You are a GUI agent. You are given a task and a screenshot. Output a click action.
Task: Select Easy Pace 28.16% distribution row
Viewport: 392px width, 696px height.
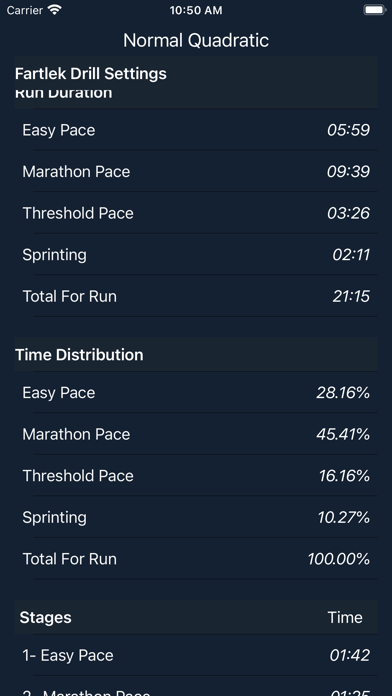pos(196,393)
